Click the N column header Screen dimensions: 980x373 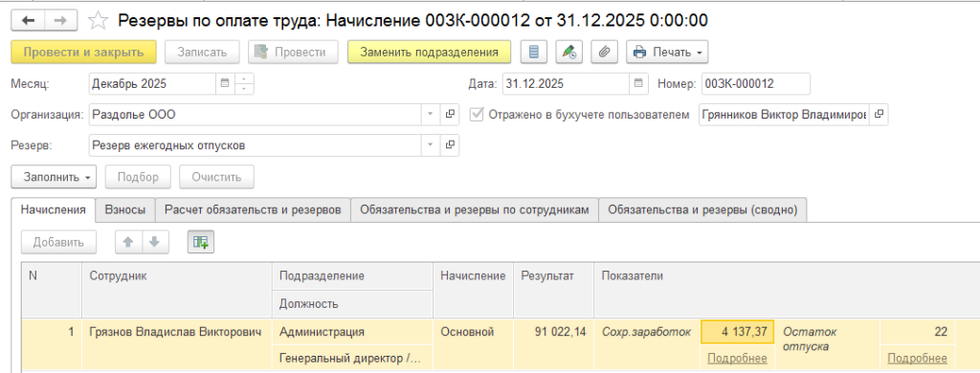pos(52,290)
